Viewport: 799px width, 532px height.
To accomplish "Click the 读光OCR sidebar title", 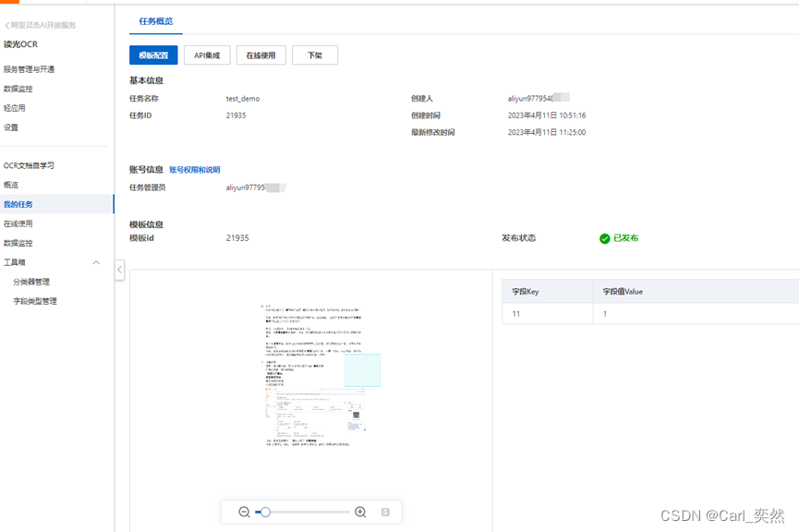I will [x=20, y=44].
